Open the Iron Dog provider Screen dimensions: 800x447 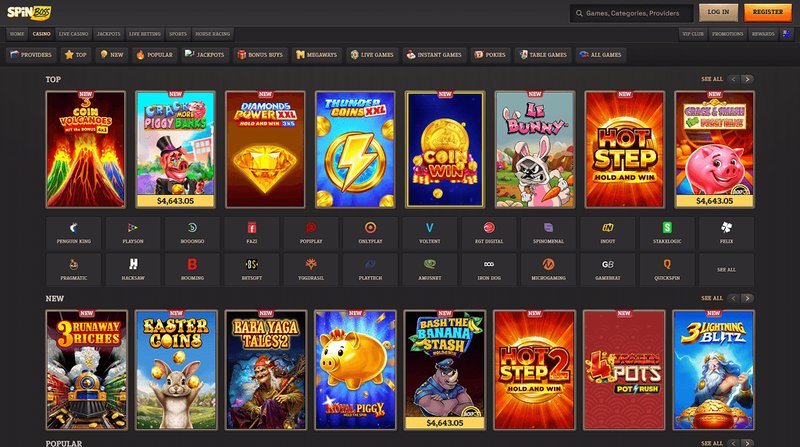(489, 269)
